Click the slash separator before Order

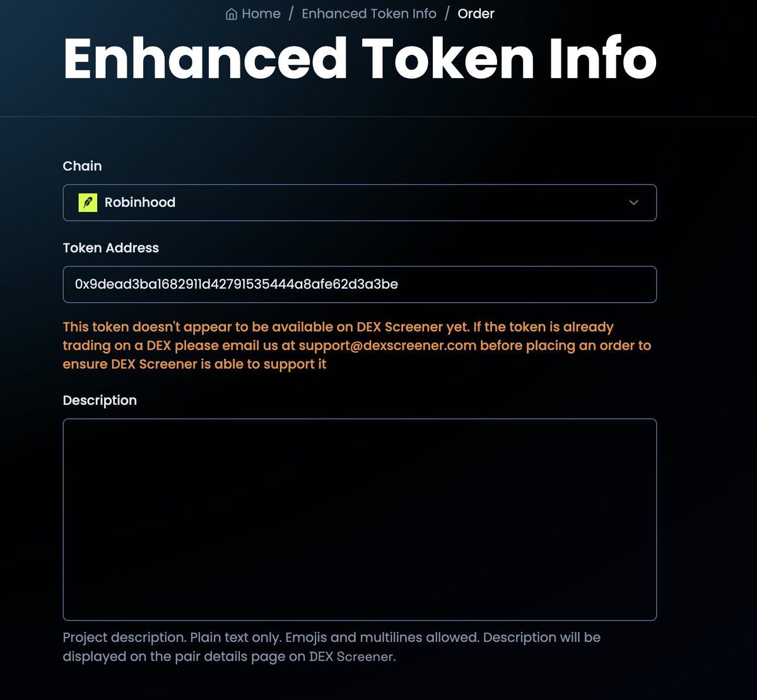point(447,14)
